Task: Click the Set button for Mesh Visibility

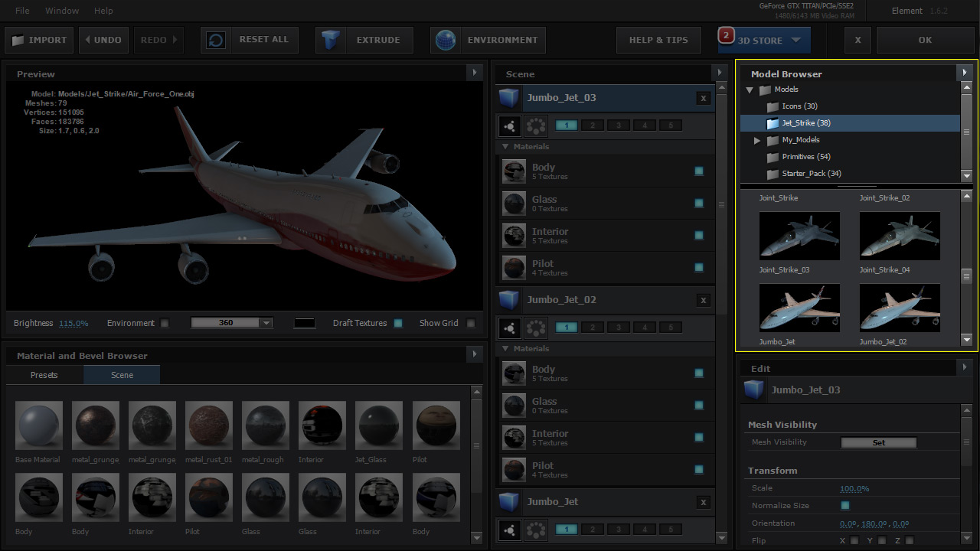Action: pos(878,442)
